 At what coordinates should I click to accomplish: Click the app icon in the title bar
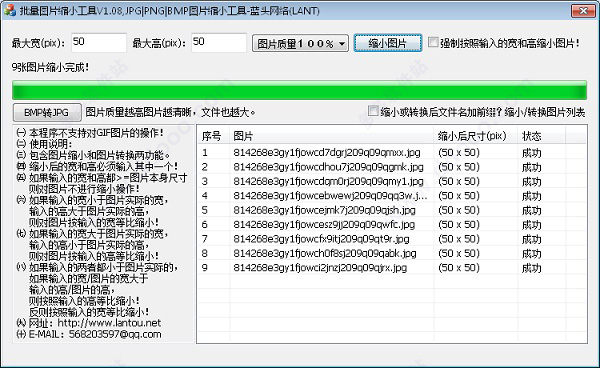click(x=10, y=10)
